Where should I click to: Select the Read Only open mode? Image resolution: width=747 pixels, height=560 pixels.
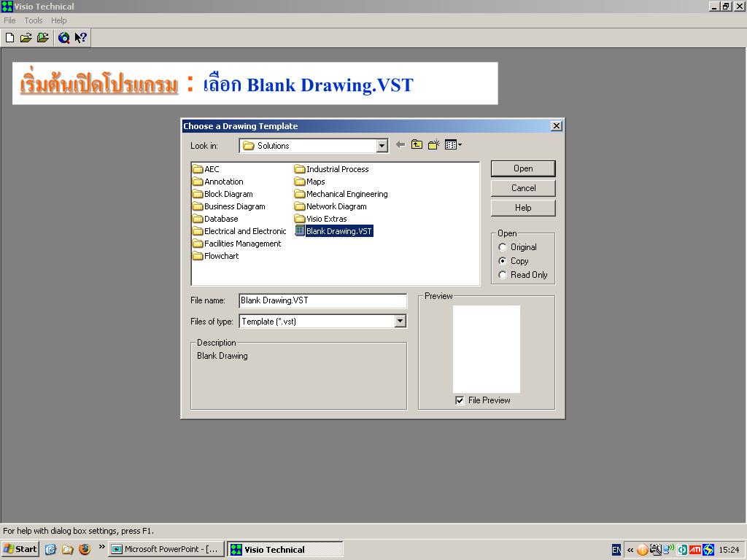pos(502,275)
